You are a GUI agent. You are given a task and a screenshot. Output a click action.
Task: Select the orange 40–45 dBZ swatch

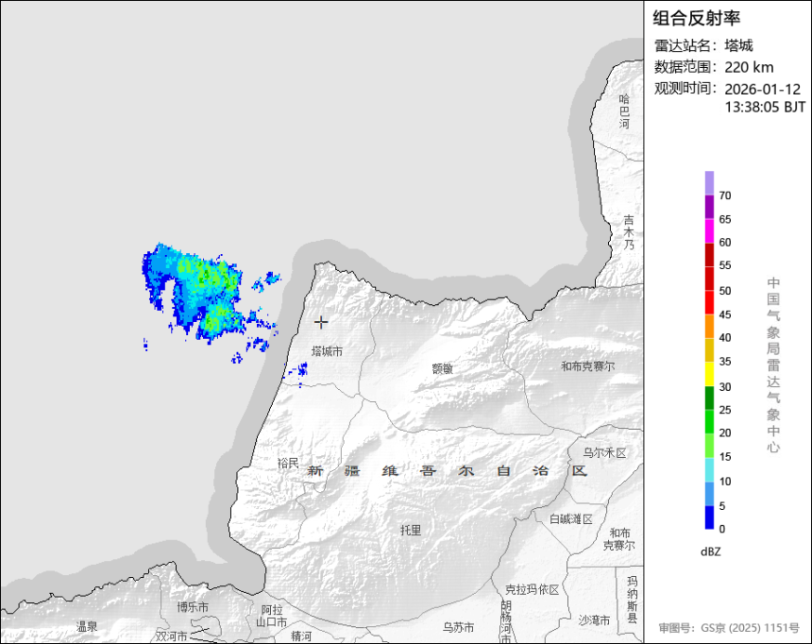tap(709, 327)
